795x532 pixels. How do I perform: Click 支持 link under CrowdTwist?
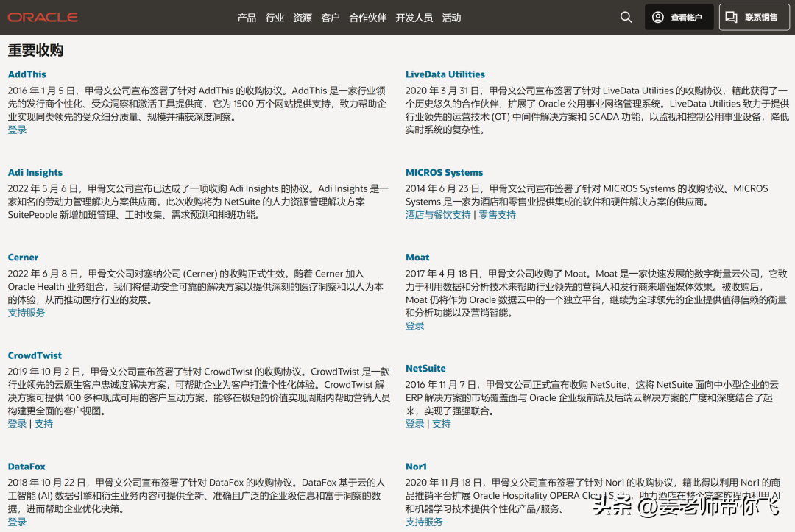(x=43, y=424)
